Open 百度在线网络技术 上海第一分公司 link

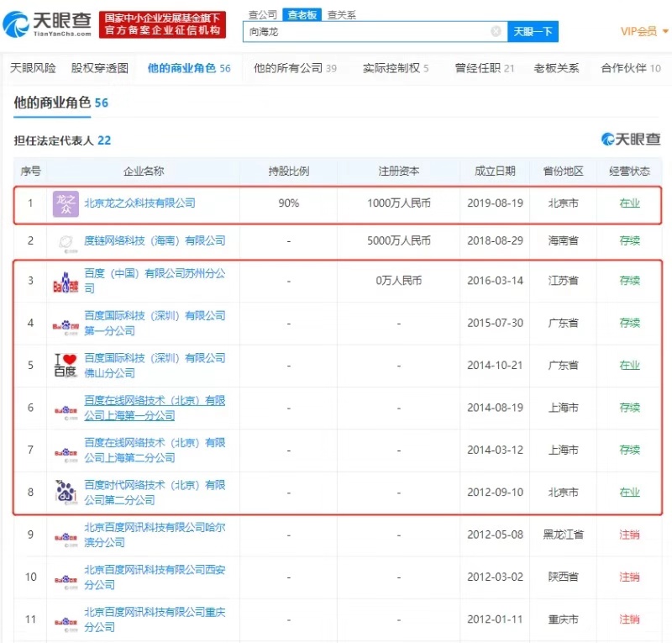(155, 408)
